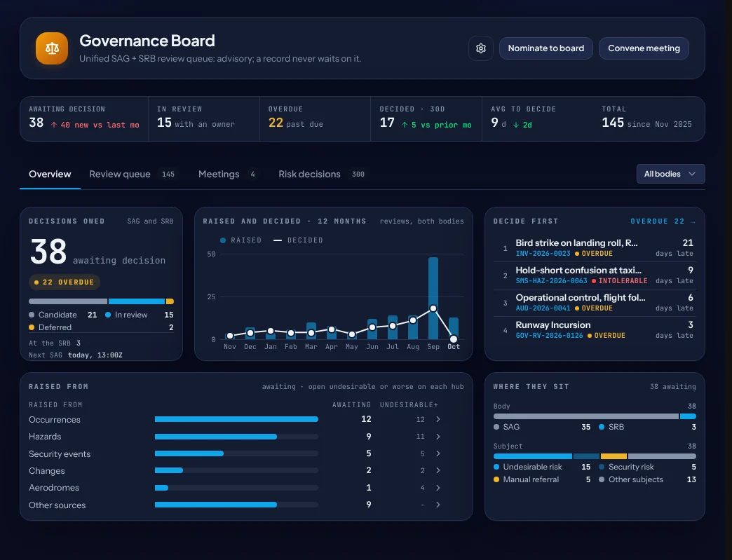
Task: Click the Security risk legend entry
Action: coord(647,467)
